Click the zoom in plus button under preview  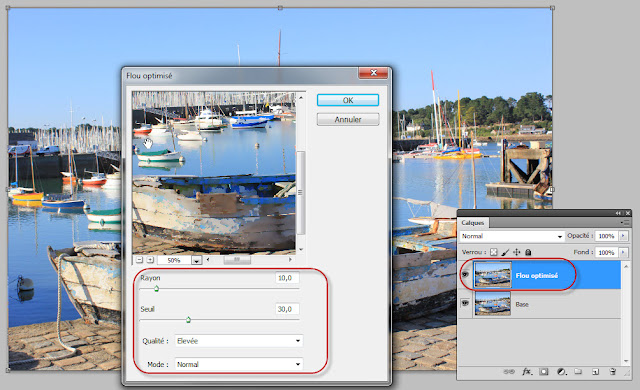150,260
